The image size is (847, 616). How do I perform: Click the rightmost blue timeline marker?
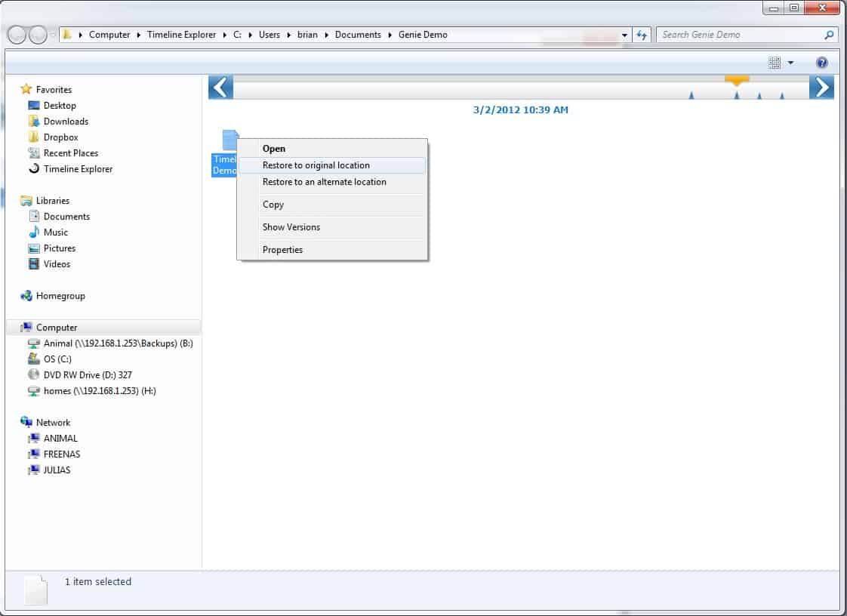point(781,95)
